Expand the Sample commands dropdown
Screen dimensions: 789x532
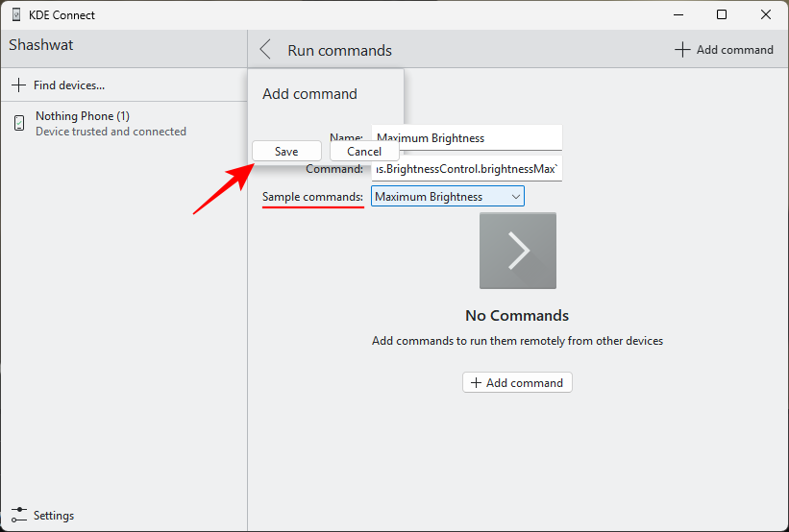point(448,197)
